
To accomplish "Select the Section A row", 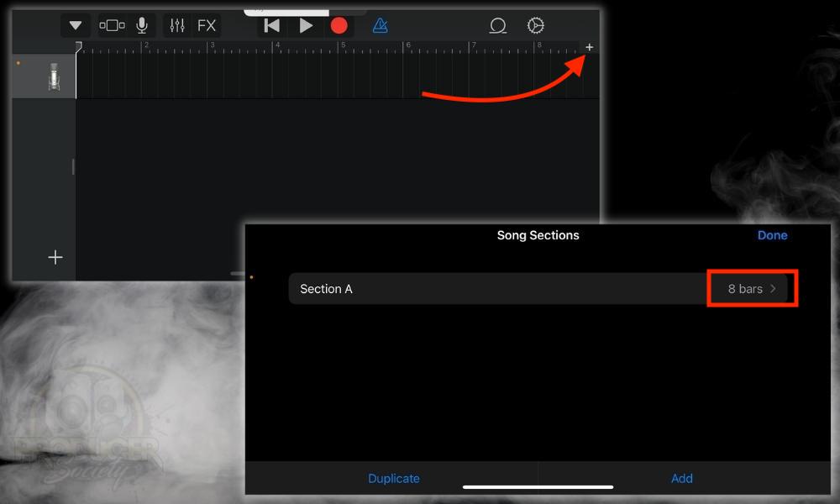I will pyautogui.click(x=538, y=289).
